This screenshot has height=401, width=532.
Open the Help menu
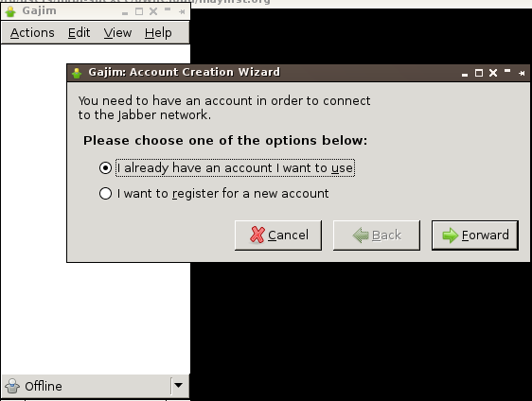tap(158, 33)
